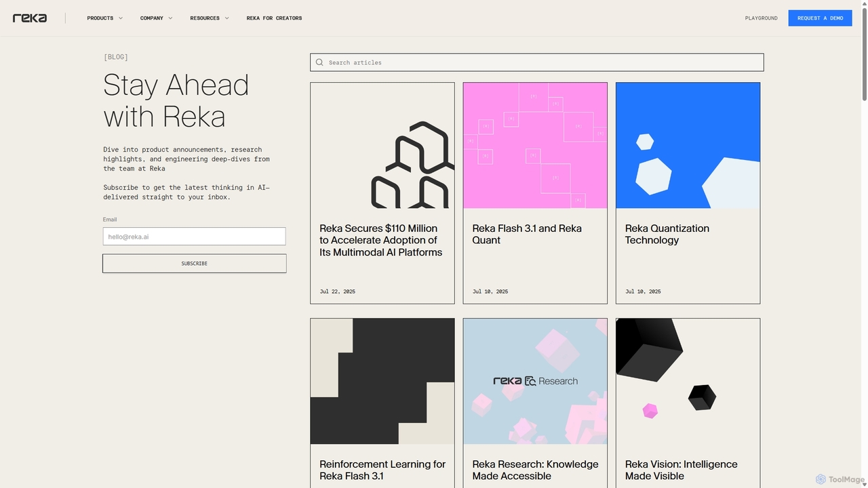Screen dimensions: 868x488
Task: Click the Reka Research banner thumbnail
Action: point(535,382)
